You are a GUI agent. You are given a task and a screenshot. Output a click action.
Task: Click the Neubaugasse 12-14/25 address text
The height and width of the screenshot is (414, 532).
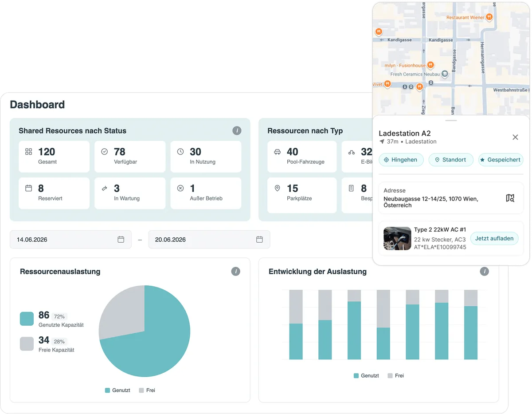431,202
